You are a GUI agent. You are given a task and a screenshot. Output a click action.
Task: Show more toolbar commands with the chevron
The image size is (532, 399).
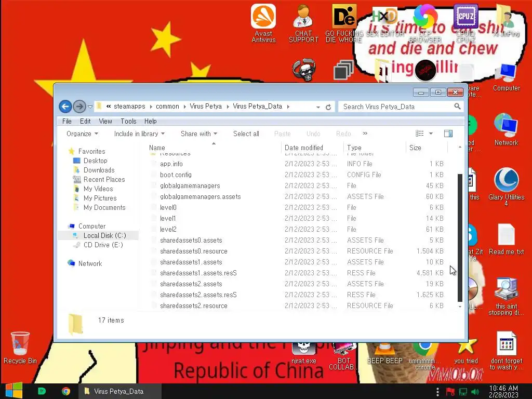pyautogui.click(x=365, y=134)
